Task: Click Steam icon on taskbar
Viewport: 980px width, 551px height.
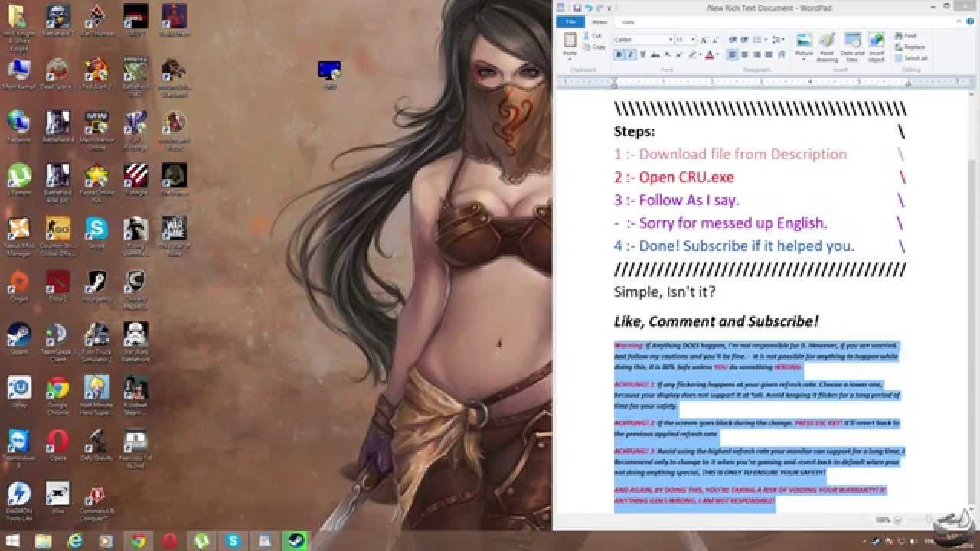Action: coord(296,541)
